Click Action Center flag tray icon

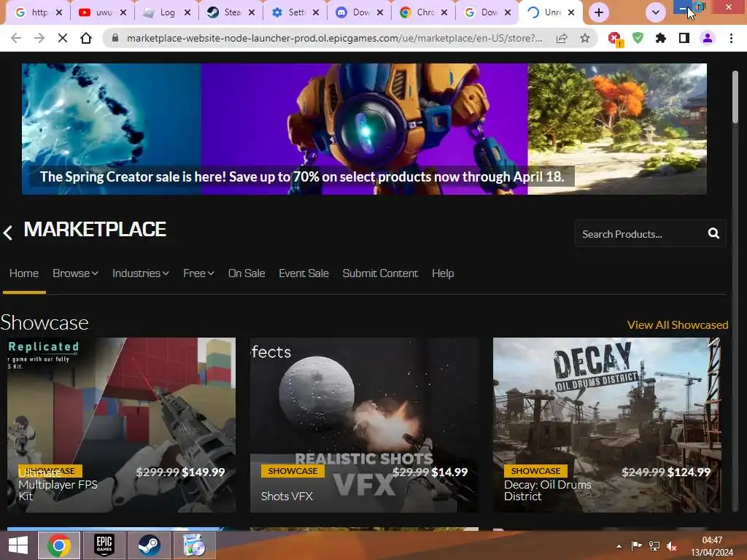tap(636, 546)
